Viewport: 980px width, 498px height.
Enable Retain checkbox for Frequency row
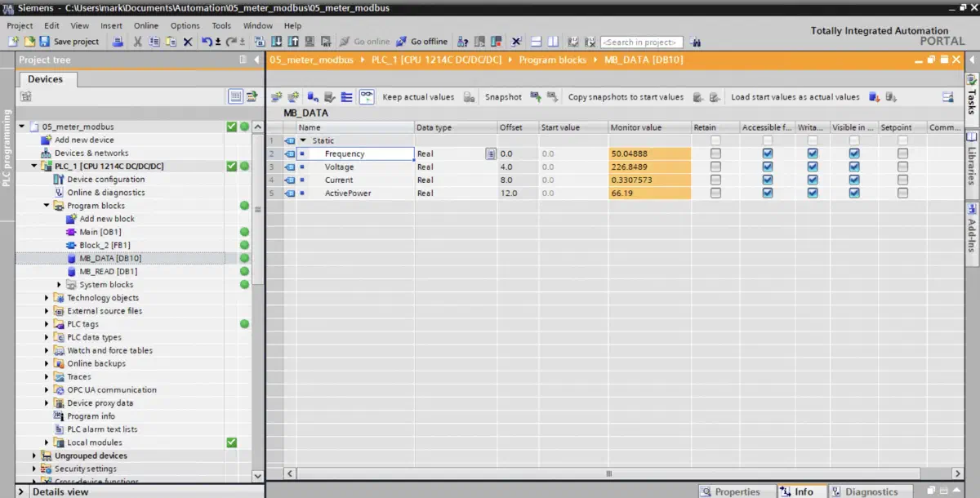715,153
